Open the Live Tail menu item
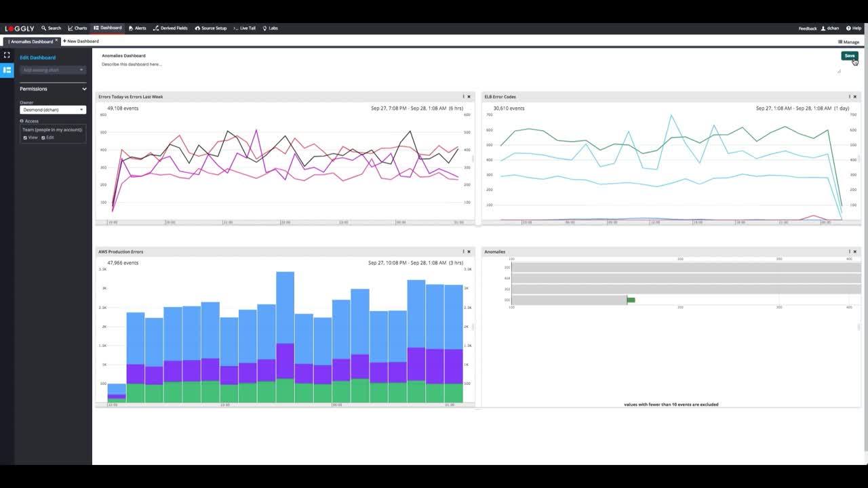Image resolution: width=868 pixels, height=488 pixels. pos(244,28)
